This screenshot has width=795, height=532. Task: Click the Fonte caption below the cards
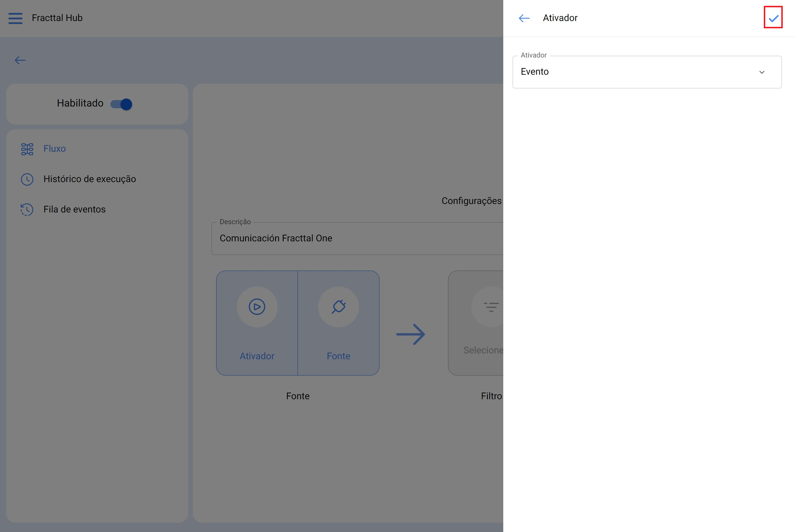point(298,396)
